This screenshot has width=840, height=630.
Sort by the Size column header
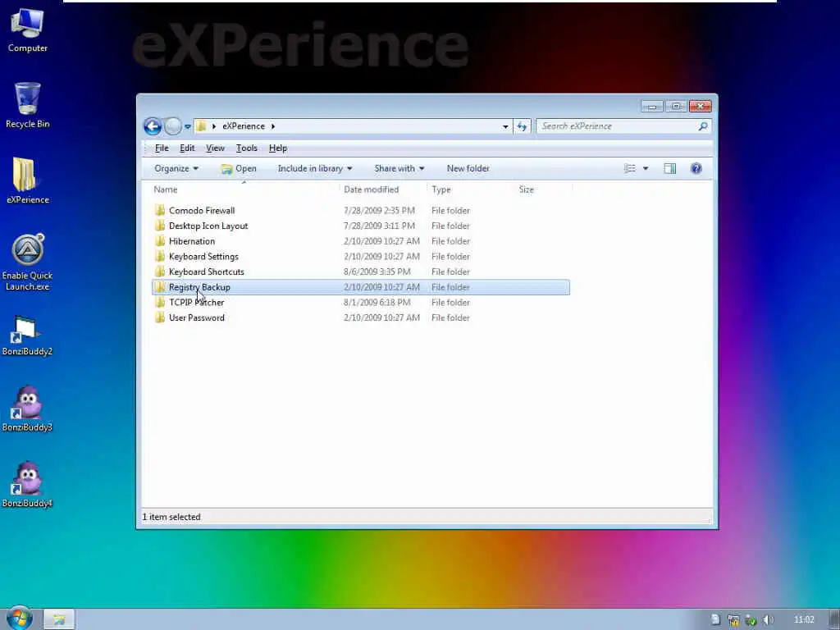(543, 189)
